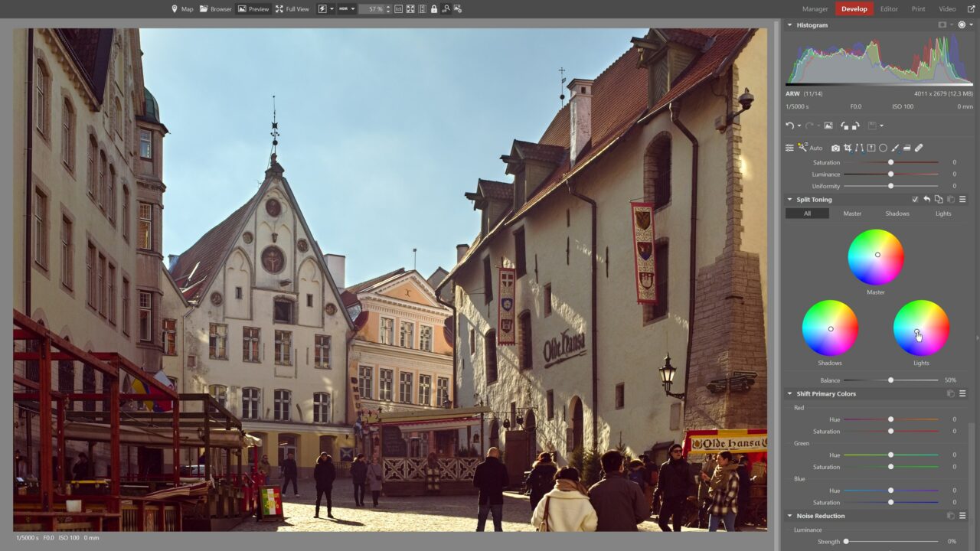
Task: Click the fit-width zoom icon
Action: pyautogui.click(x=422, y=9)
